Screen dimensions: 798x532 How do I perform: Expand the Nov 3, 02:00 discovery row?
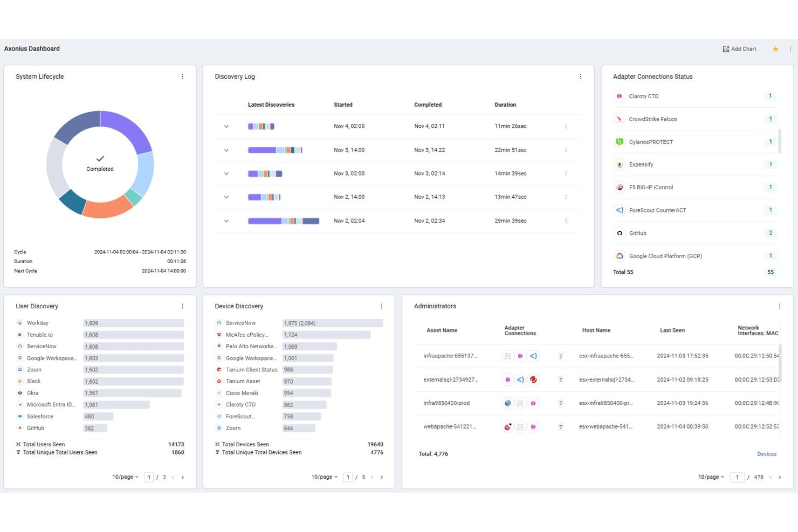(226, 174)
